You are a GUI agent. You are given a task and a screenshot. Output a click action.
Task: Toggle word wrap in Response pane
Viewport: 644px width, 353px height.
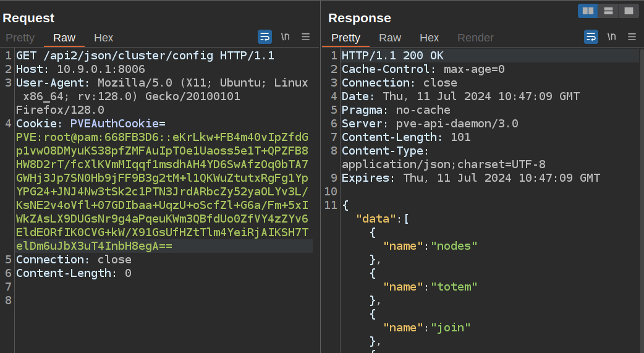coord(591,37)
